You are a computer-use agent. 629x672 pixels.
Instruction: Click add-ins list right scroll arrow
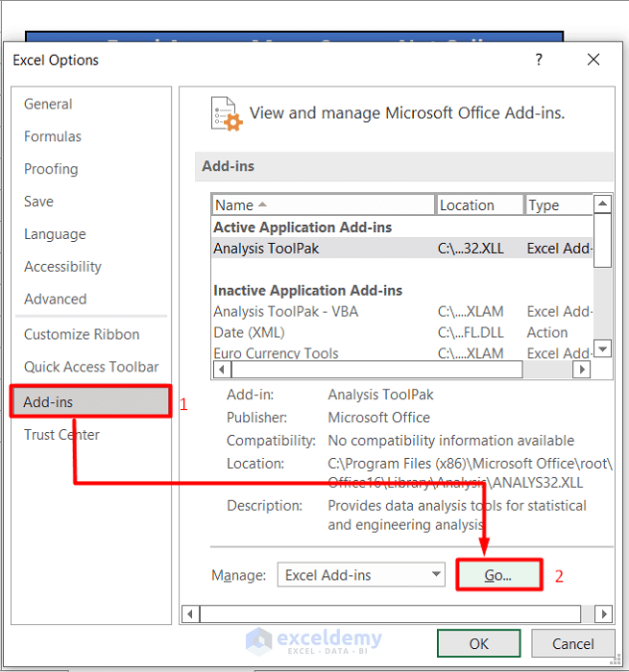coord(582,369)
